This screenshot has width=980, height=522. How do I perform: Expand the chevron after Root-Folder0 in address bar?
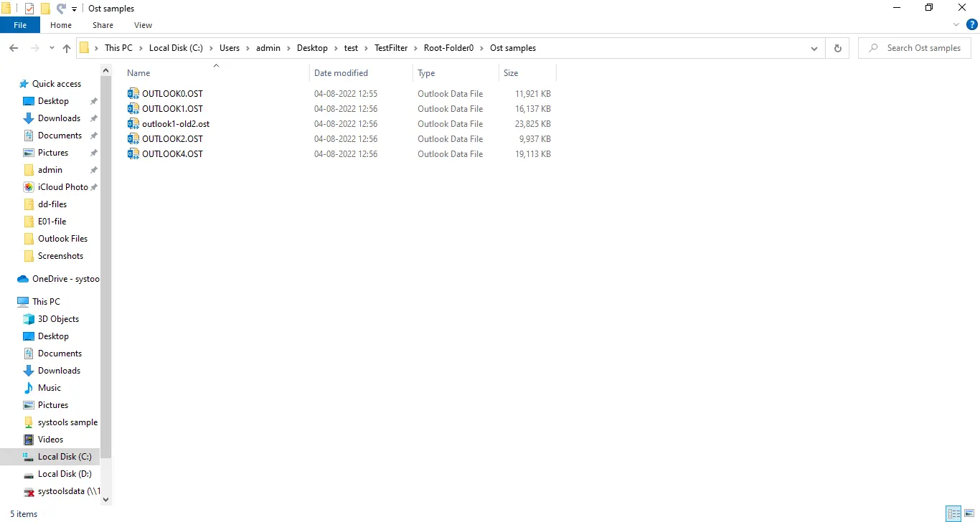pos(482,48)
